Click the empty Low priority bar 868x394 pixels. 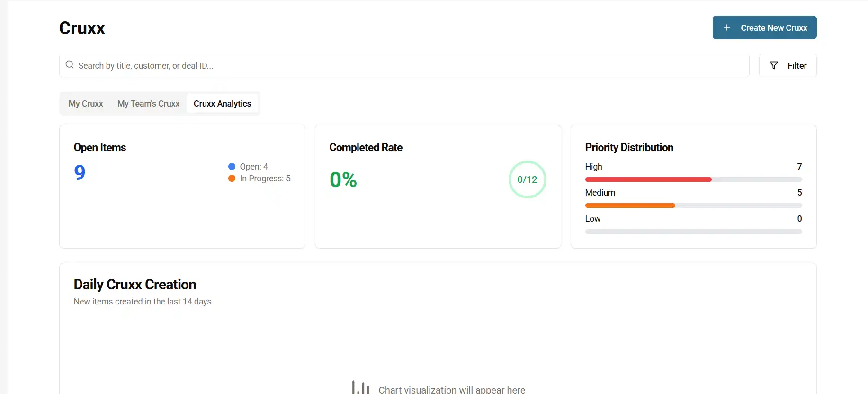693,232
